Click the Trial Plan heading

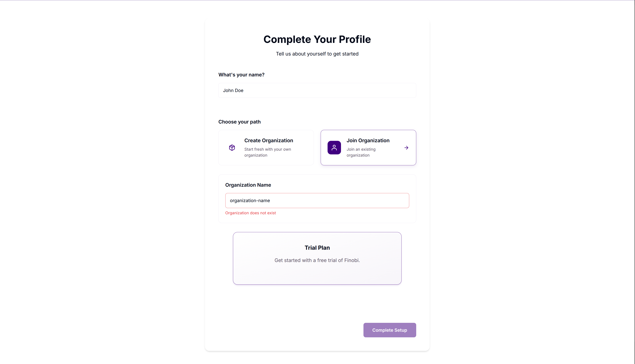pos(317,248)
